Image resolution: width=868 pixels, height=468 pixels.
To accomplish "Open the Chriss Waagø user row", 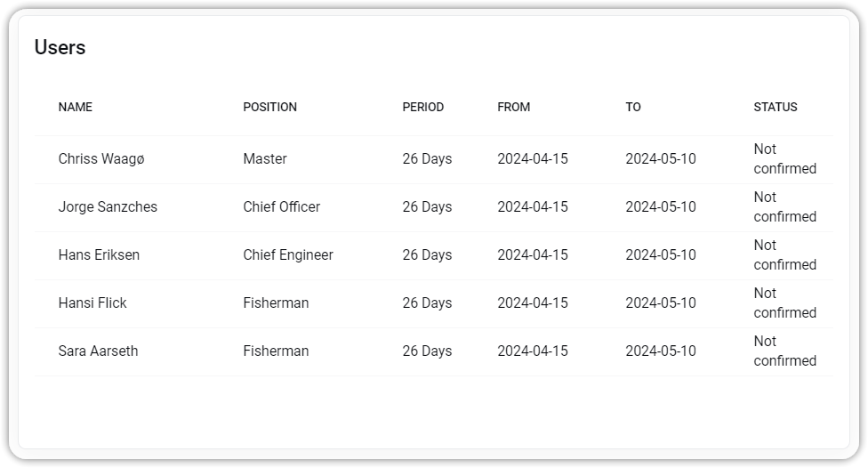I will [433, 159].
